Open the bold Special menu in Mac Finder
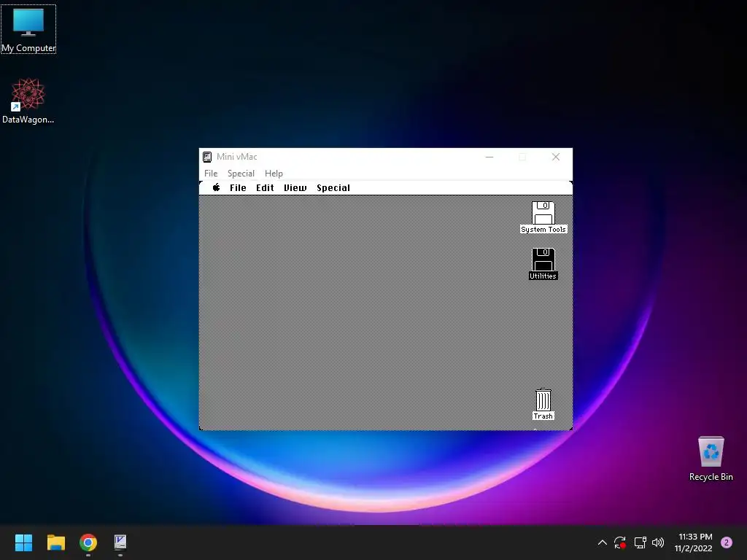This screenshot has height=560, width=747. pyautogui.click(x=333, y=187)
